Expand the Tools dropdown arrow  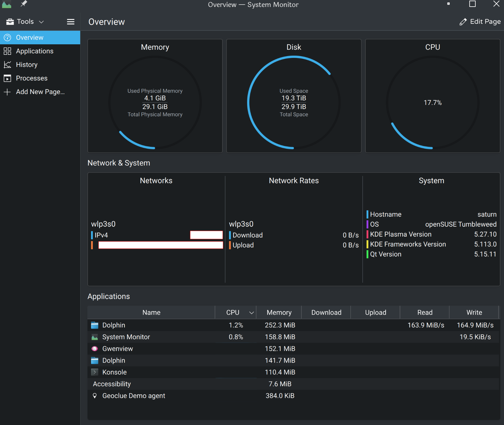tap(42, 22)
